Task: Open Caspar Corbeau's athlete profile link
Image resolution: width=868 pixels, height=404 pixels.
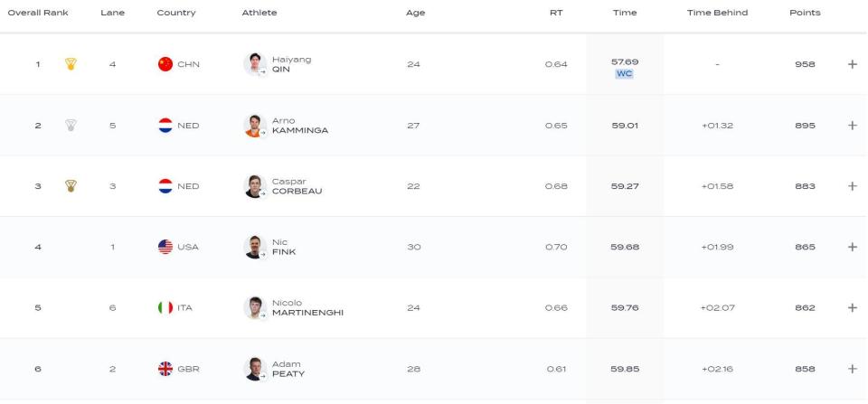Action: (x=297, y=186)
